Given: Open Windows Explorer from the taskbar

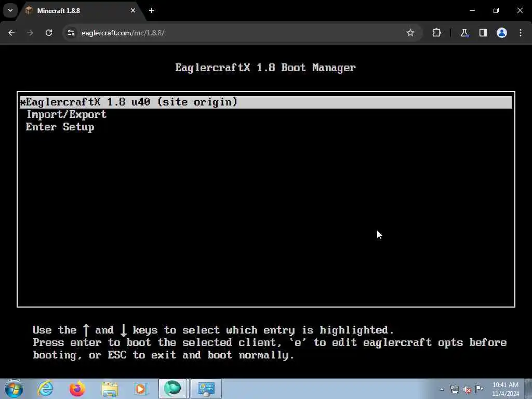Looking at the screenshot, I should coord(110,389).
